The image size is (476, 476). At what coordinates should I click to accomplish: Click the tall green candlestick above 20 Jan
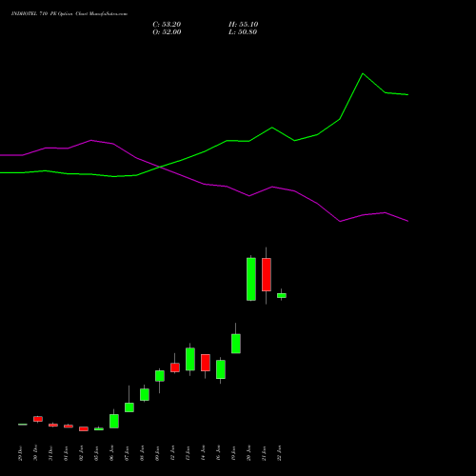(251, 279)
